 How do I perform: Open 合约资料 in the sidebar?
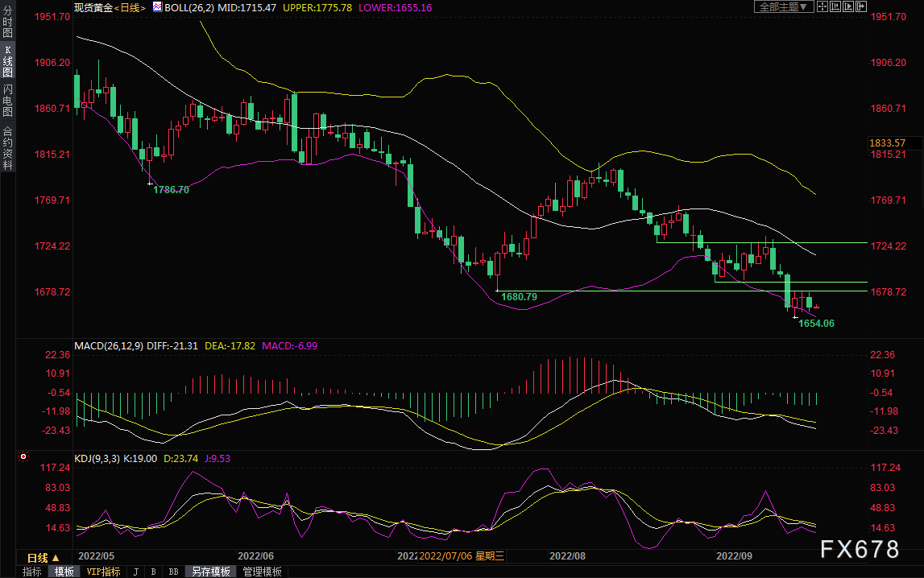pos(8,148)
